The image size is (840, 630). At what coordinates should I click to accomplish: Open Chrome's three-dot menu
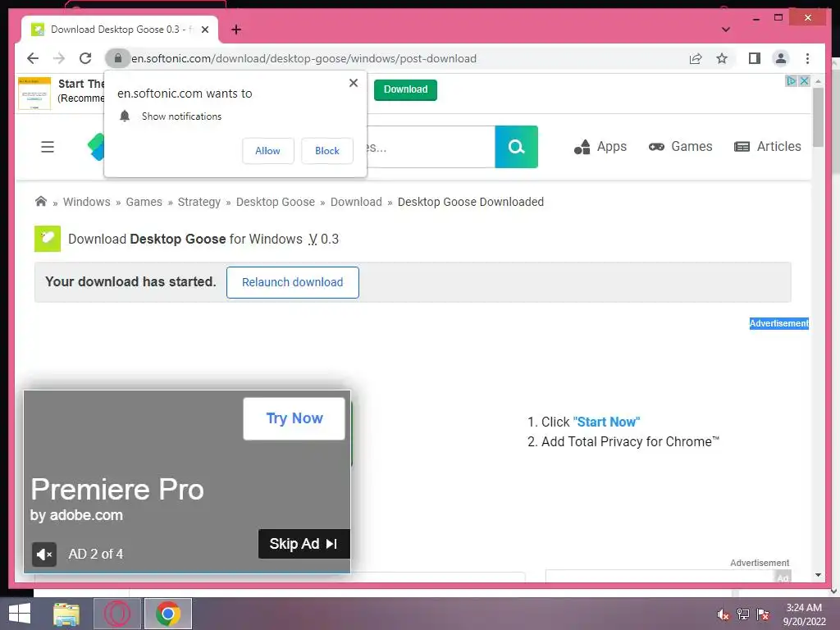coord(807,58)
